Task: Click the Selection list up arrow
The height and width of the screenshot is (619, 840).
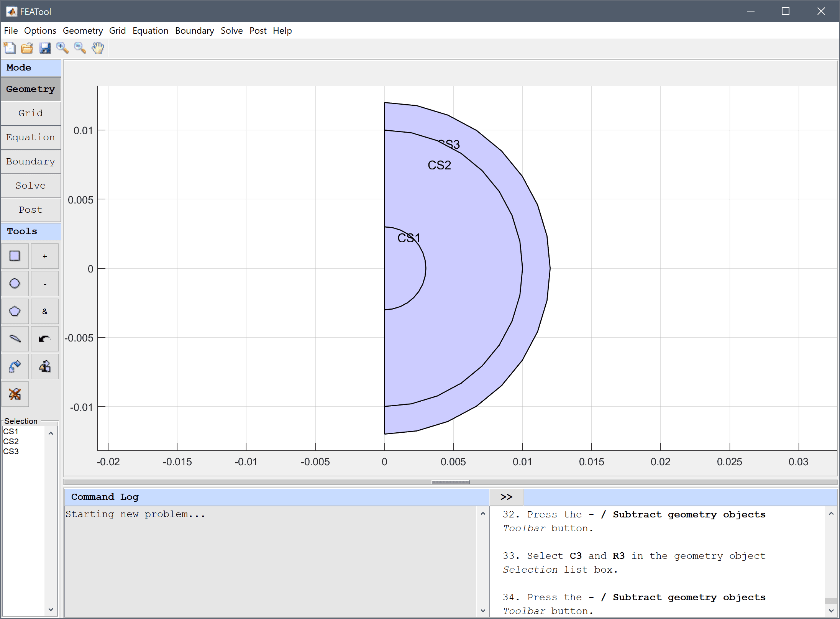Action: click(x=51, y=433)
